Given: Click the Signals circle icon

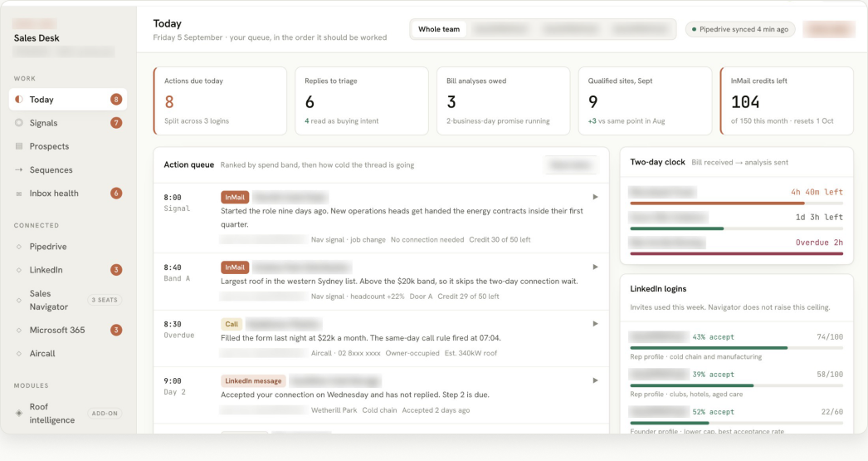Looking at the screenshot, I should tap(19, 122).
